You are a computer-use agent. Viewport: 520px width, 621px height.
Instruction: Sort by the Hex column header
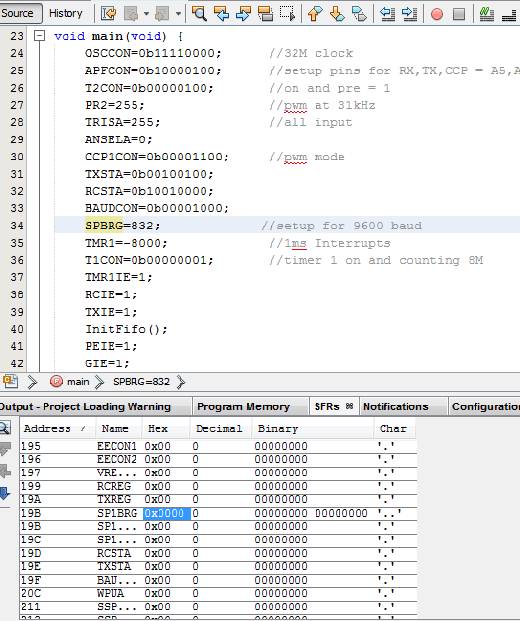point(166,429)
